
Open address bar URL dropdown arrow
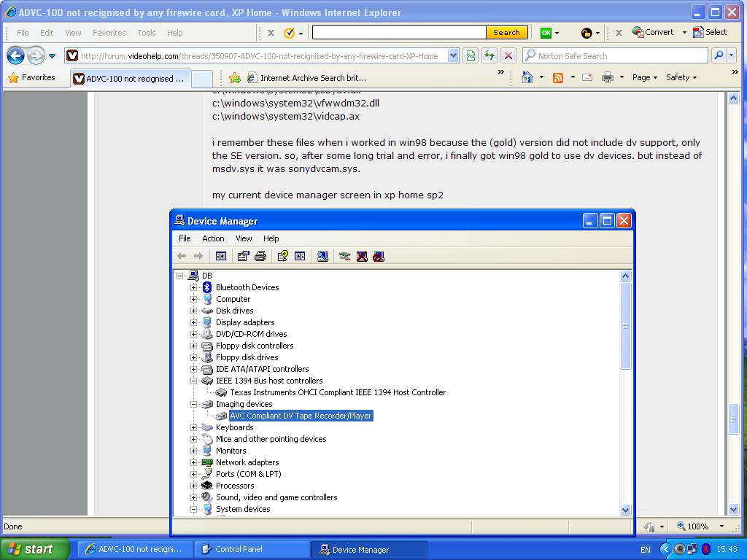tap(453, 55)
